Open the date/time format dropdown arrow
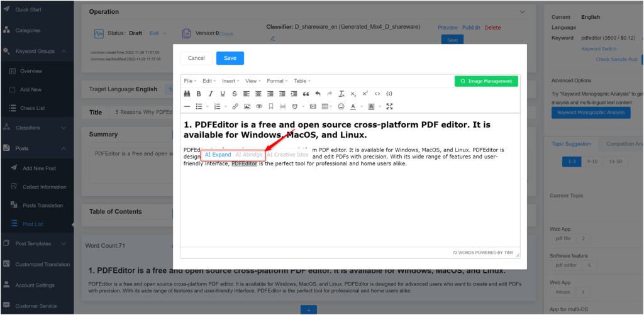Image resolution: width=644 pixels, height=315 pixels. coord(303,106)
